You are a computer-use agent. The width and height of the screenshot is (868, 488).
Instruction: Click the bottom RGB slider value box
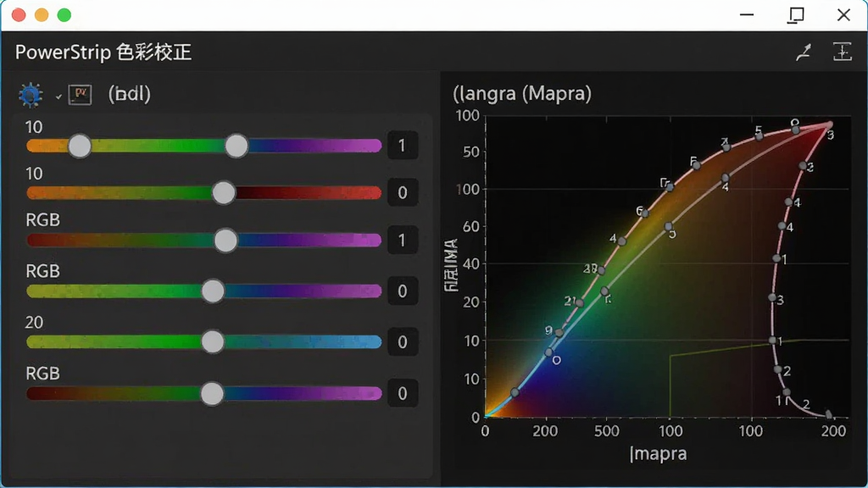[x=403, y=393]
